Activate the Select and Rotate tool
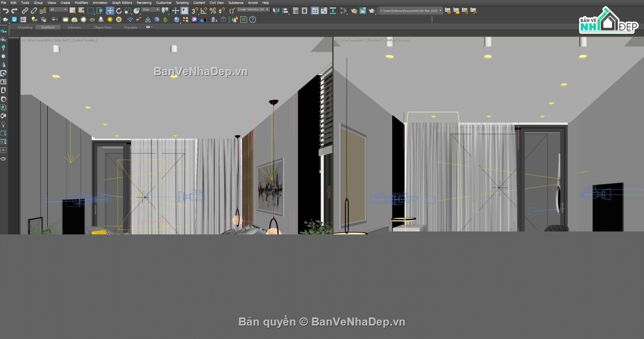 click(119, 10)
